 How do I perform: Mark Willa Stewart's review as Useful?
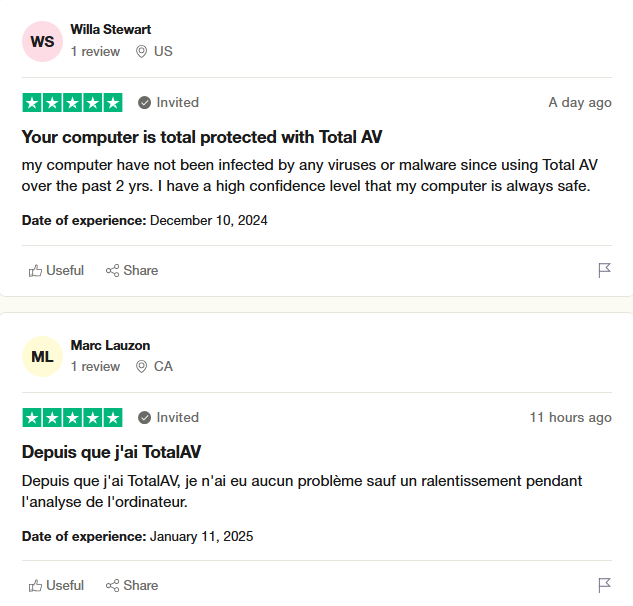(56, 270)
